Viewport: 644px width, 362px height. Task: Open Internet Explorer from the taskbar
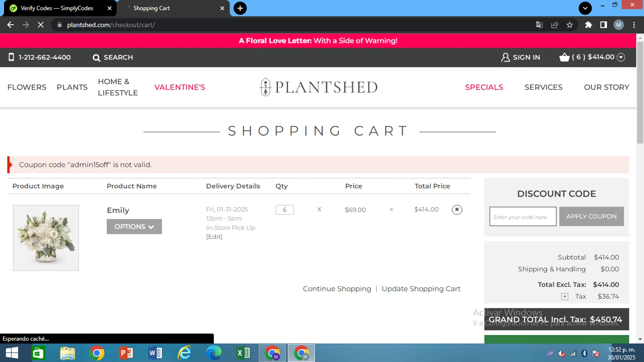(184, 353)
